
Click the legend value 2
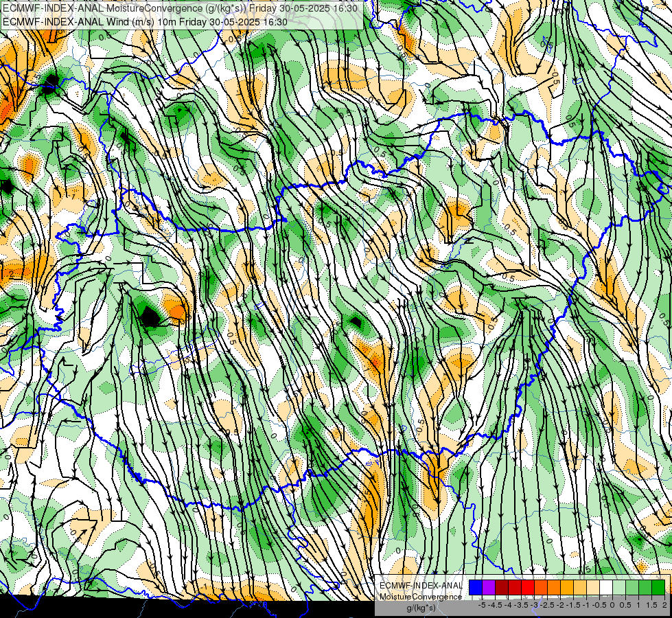(664, 605)
